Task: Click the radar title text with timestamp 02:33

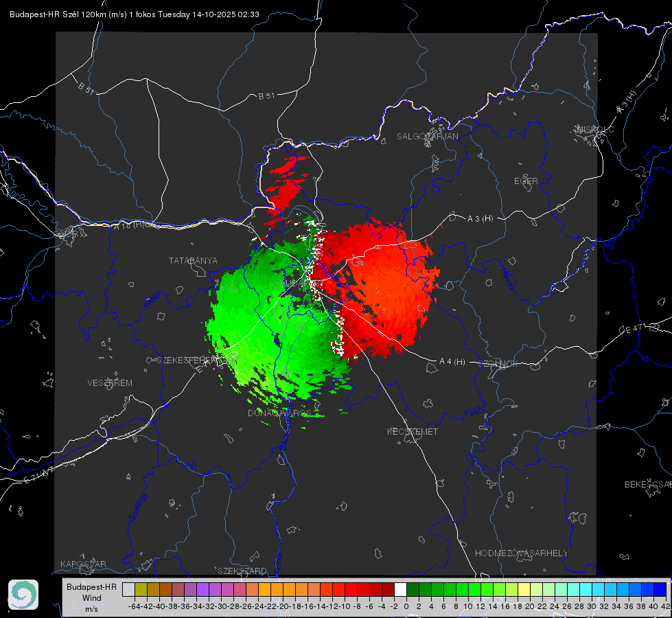Action: coord(134,14)
